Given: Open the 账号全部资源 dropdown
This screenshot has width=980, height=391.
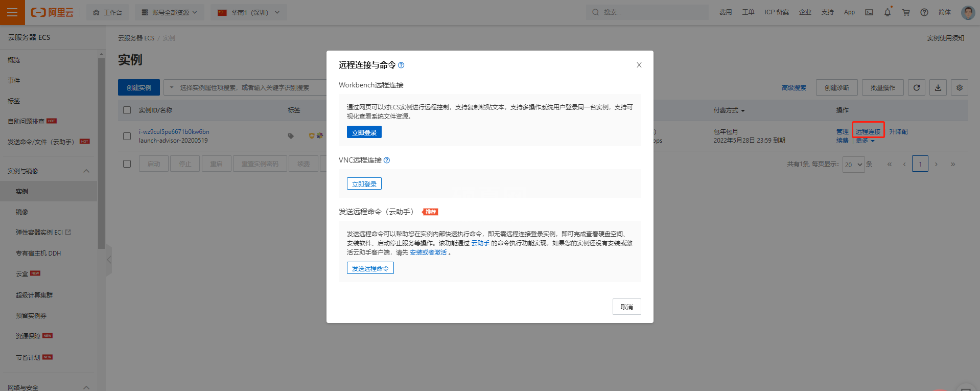Looking at the screenshot, I should click(x=170, y=12).
